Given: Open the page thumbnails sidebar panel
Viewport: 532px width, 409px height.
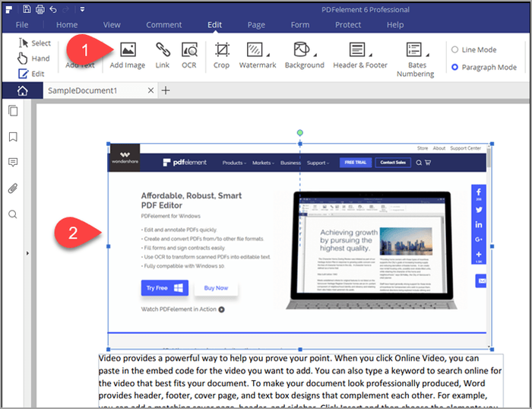Looking at the screenshot, I should (x=13, y=111).
